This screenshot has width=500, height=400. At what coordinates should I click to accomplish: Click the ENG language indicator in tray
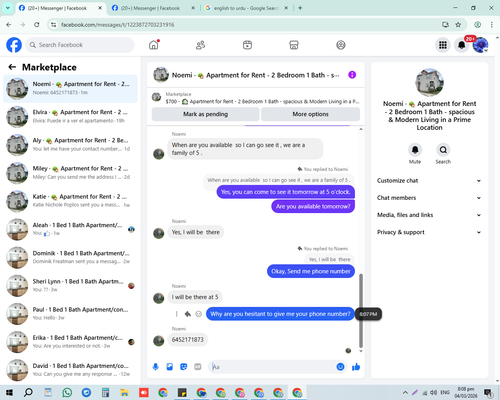click(x=445, y=392)
